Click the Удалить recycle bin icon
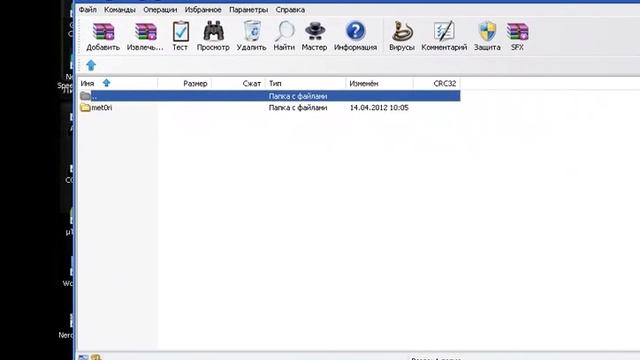 coord(251,31)
